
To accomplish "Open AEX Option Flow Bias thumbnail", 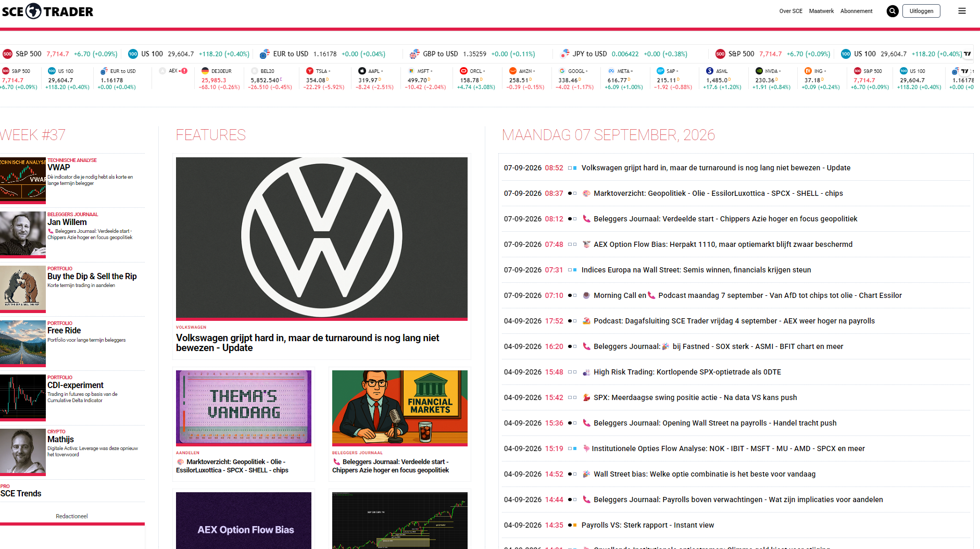I will pyautogui.click(x=244, y=520).
